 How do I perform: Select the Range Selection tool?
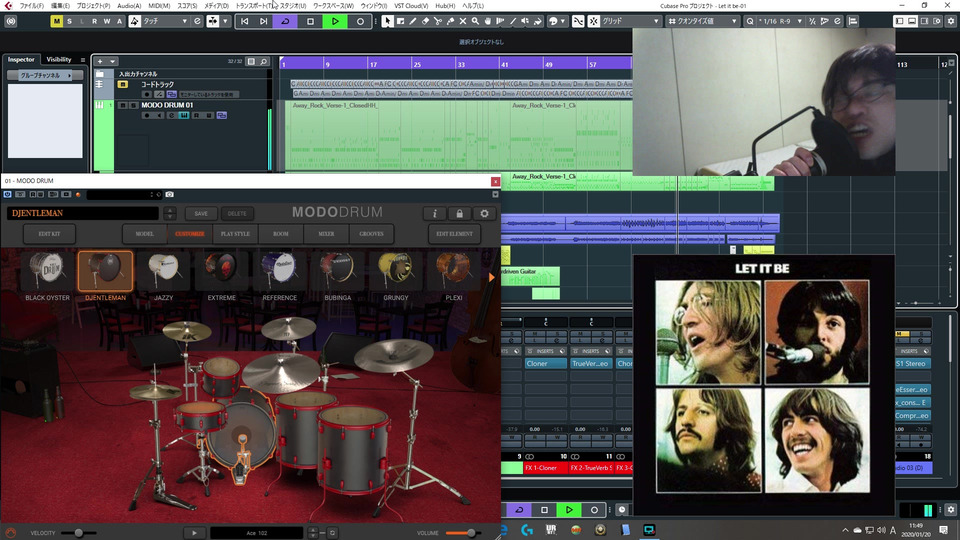tap(400, 21)
